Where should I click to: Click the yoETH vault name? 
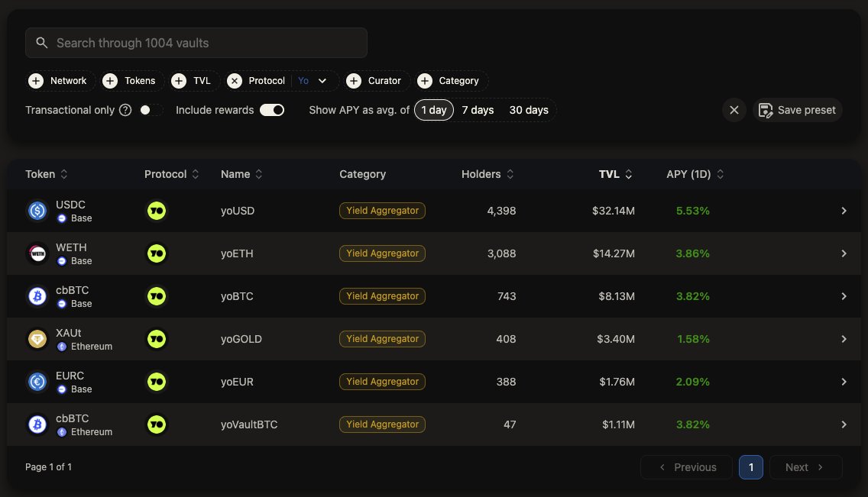point(237,253)
